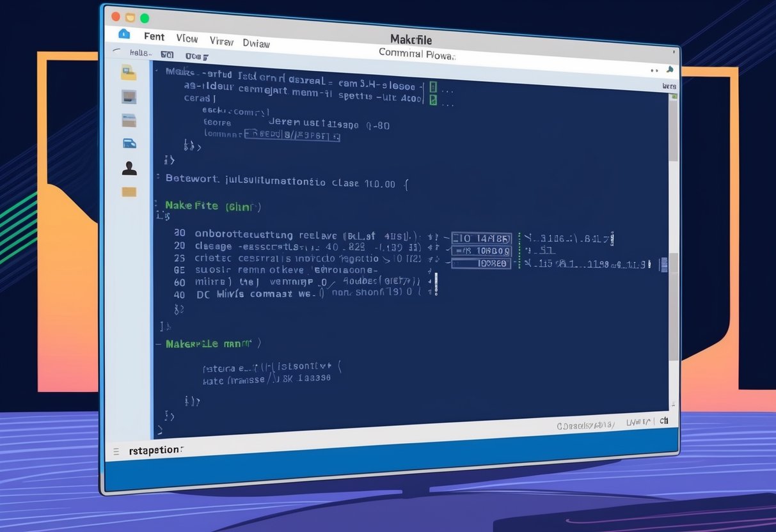Click the blue home icon beside the menu bar

click(123, 34)
